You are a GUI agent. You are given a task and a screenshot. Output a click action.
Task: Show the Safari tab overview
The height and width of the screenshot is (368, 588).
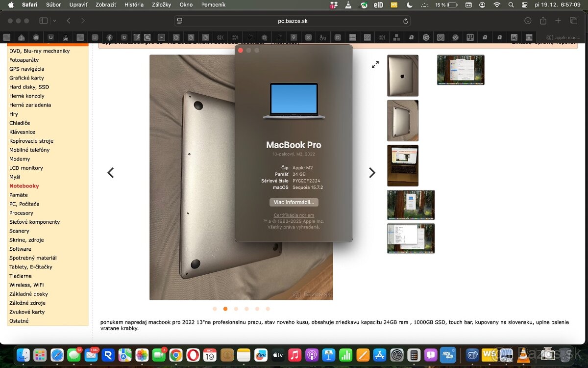(x=573, y=21)
